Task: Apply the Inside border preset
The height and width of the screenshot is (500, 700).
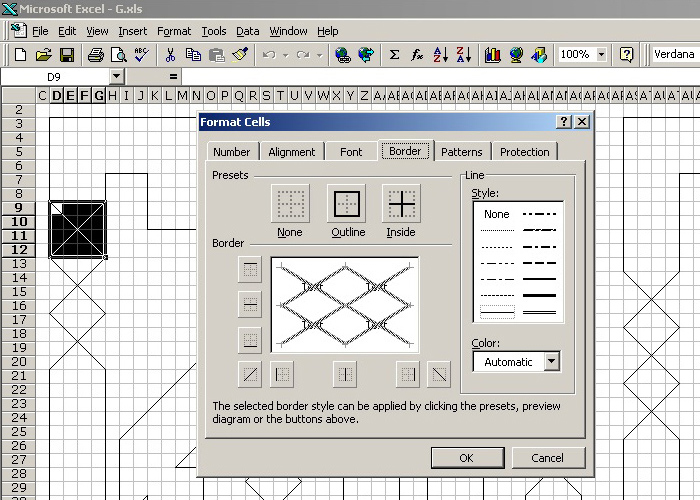Action: point(401,204)
